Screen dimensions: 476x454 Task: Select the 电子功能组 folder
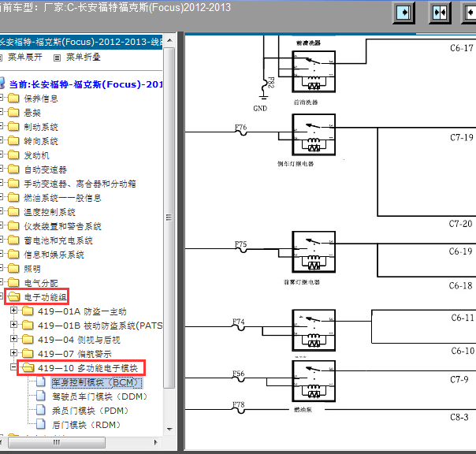[45, 297]
